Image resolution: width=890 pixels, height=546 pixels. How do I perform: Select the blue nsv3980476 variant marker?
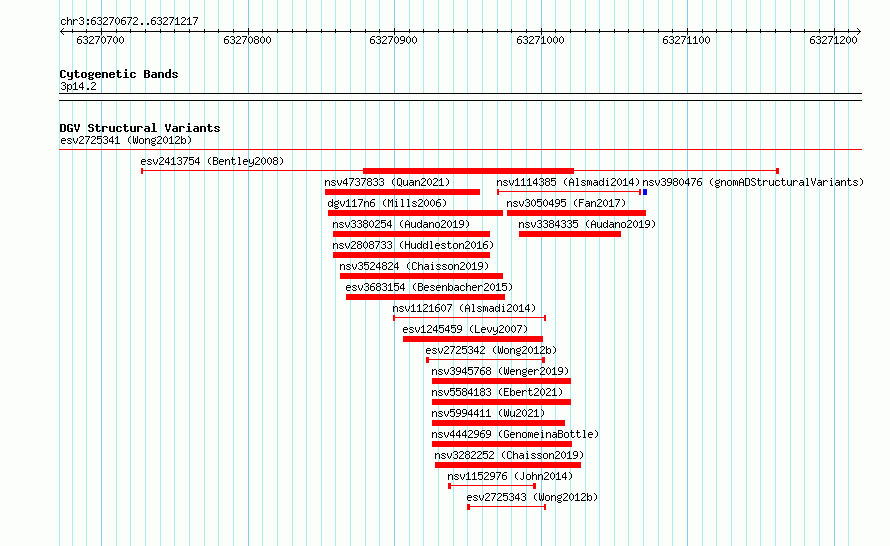point(645,192)
